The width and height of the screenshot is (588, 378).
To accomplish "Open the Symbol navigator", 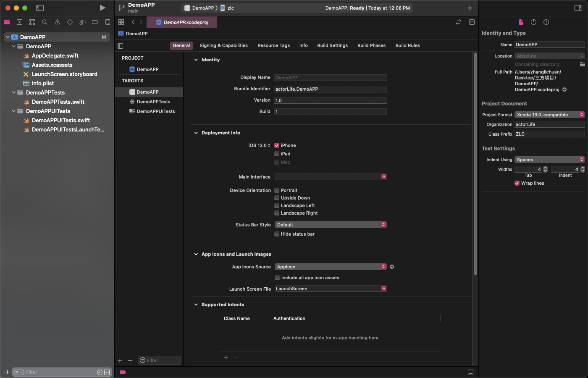I will [32, 22].
